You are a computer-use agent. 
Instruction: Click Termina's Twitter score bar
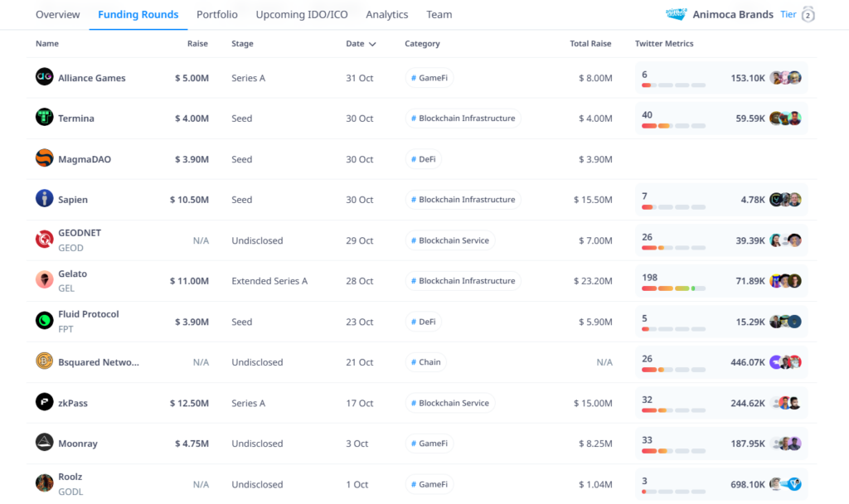click(673, 126)
